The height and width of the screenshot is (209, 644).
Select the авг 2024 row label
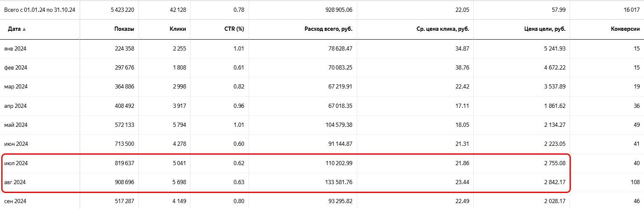[x=15, y=182]
